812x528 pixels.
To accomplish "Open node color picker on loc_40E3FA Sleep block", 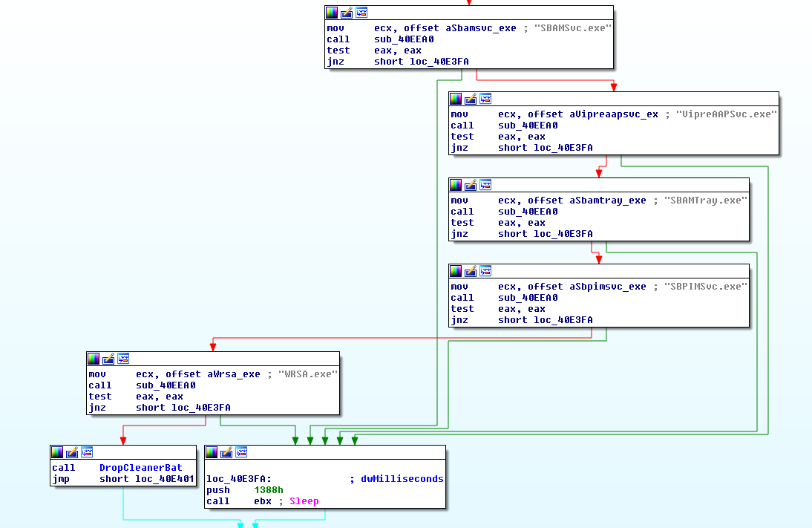I will [x=212, y=452].
